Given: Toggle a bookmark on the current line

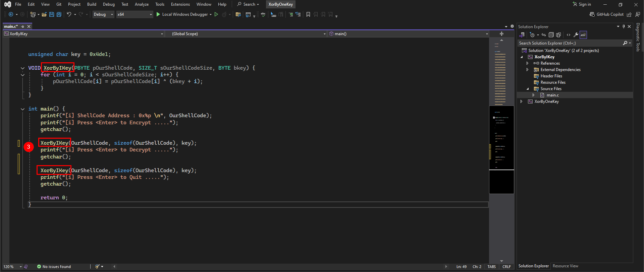Looking at the screenshot, I should point(308,14).
